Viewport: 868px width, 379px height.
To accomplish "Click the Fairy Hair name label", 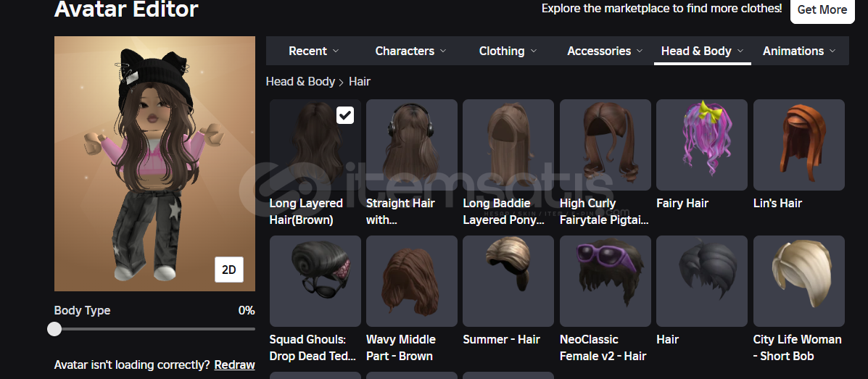I will click(682, 203).
